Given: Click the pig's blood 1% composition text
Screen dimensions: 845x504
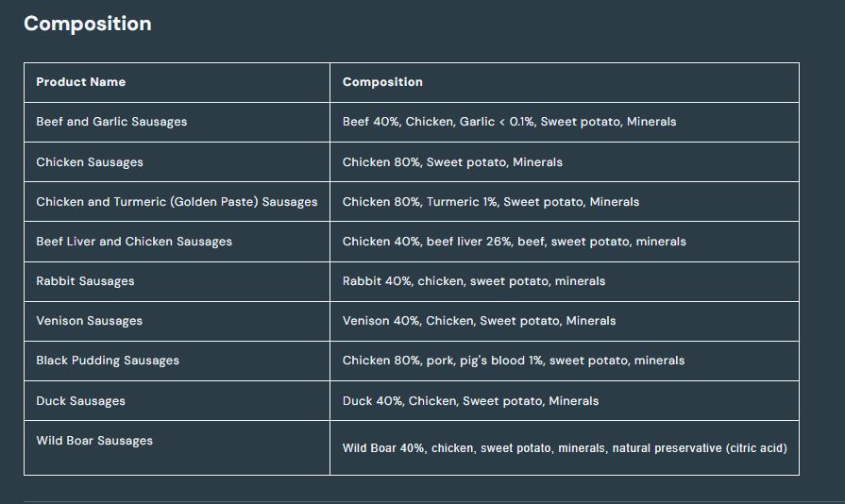Looking at the screenshot, I should [514, 361].
